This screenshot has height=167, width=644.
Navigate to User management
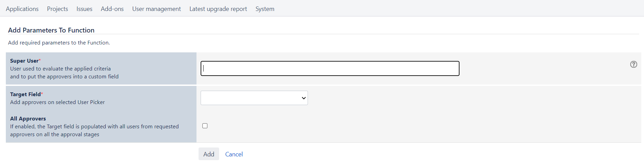tap(156, 9)
